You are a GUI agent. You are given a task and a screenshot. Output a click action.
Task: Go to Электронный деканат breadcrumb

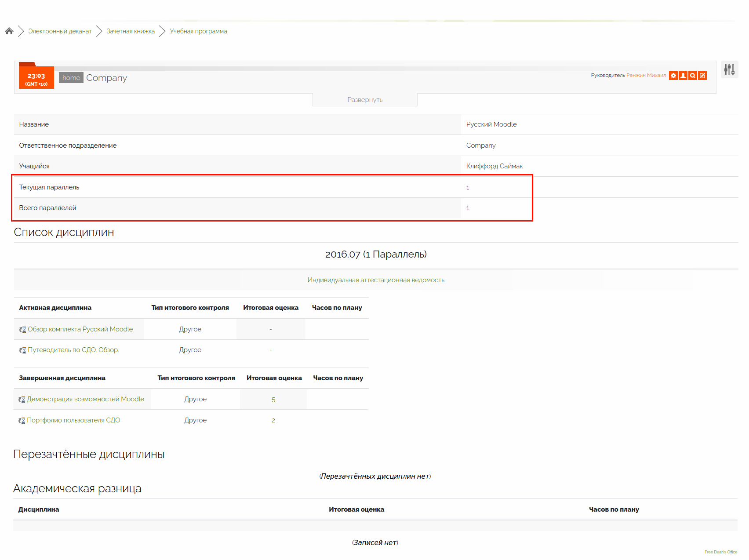(60, 31)
